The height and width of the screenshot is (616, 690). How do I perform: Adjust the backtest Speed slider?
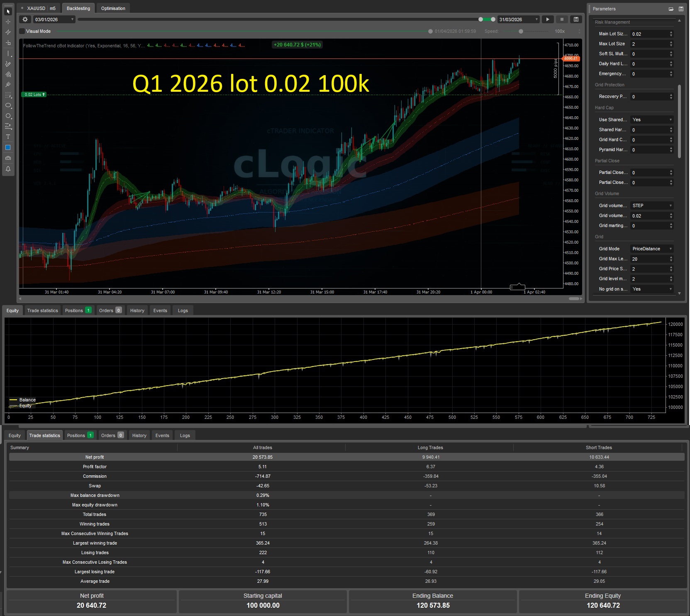click(521, 31)
